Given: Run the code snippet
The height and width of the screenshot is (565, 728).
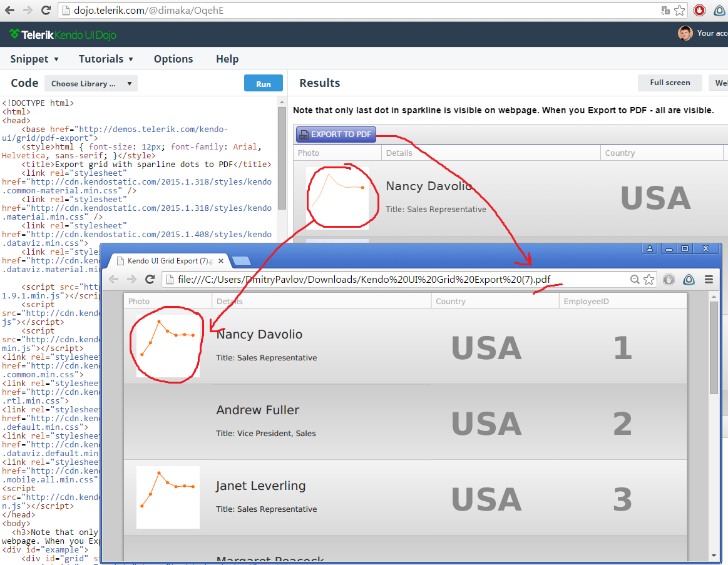Looking at the screenshot, I should click(x=264, y=84).
